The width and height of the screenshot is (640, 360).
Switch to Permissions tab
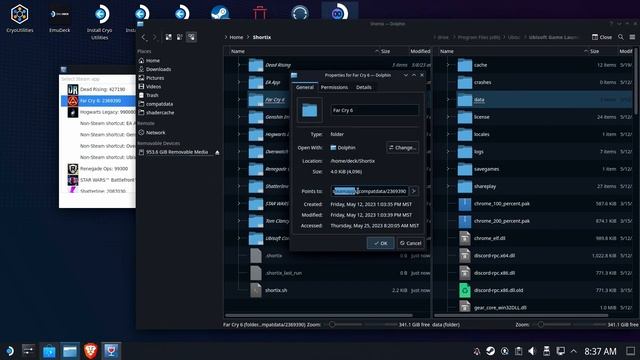pos(334,87)
